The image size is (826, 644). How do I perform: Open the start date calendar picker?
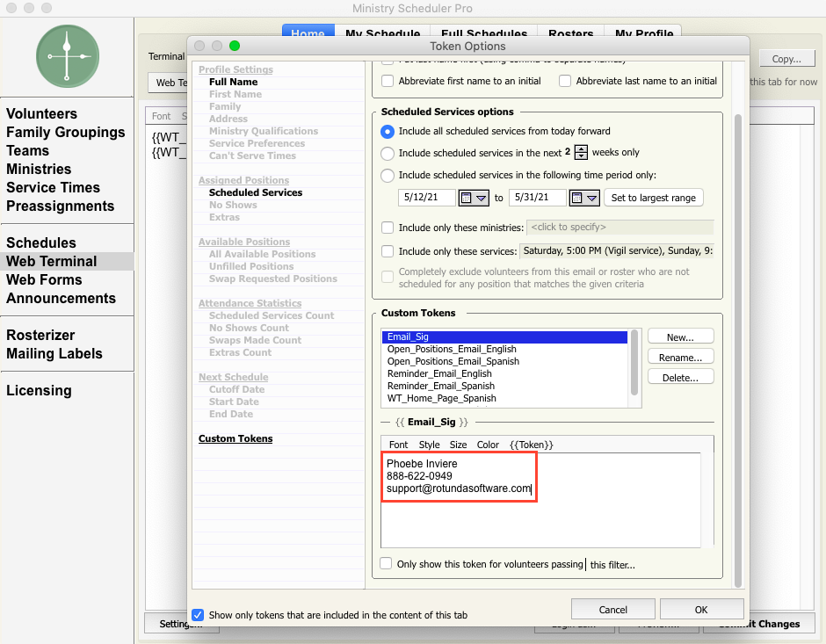coord(474,198)
